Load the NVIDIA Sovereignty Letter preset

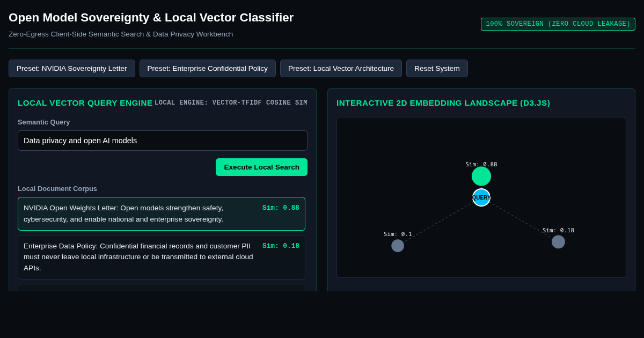[72, 68]
